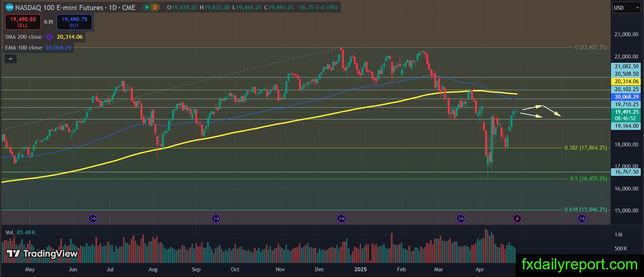
Task: Click the high price H19,631.00
Action: (x=215, y=7)
